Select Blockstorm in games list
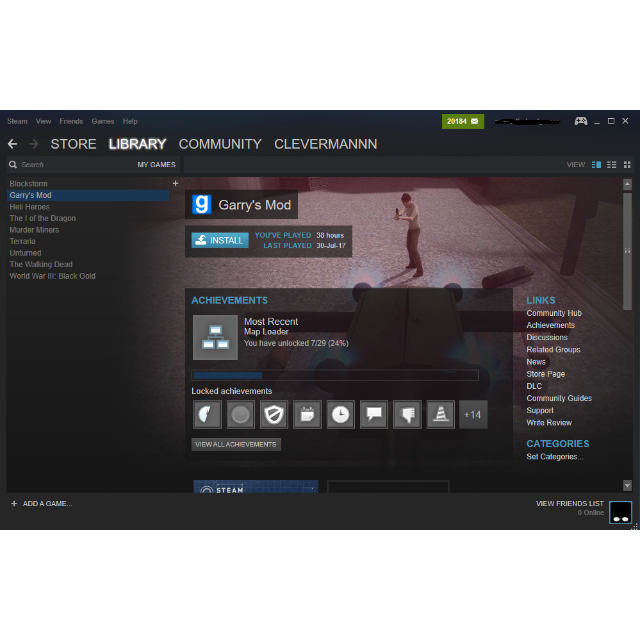 pyautogui.click(x=29, y=184)
